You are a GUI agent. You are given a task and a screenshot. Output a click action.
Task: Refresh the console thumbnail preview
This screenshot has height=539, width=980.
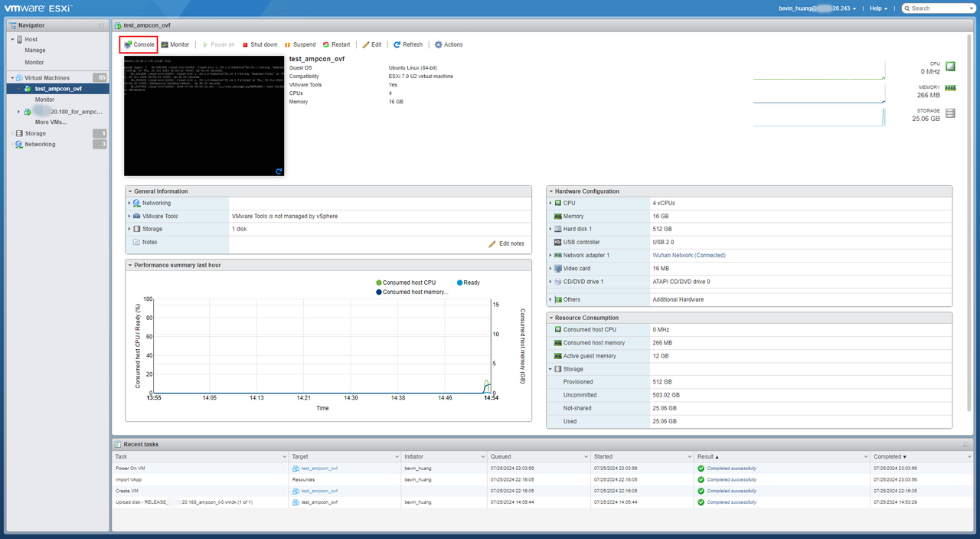279,171
